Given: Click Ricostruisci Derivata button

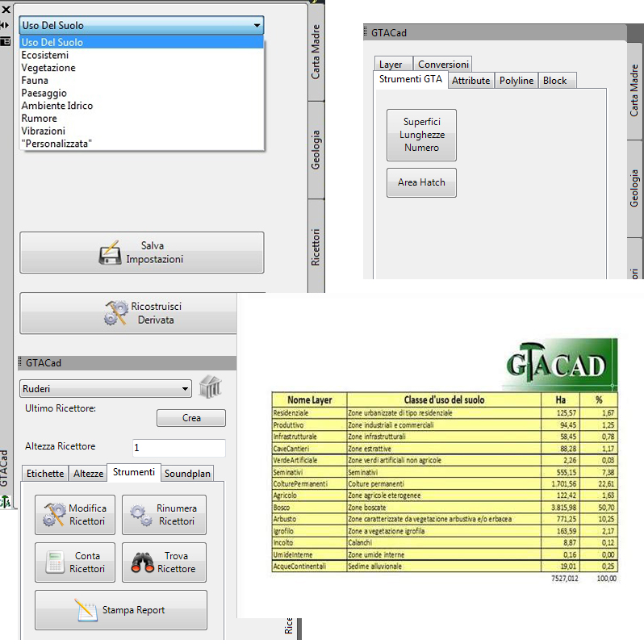Looking at the screenshot, I should pyautogui.click(x=128, y=313).
